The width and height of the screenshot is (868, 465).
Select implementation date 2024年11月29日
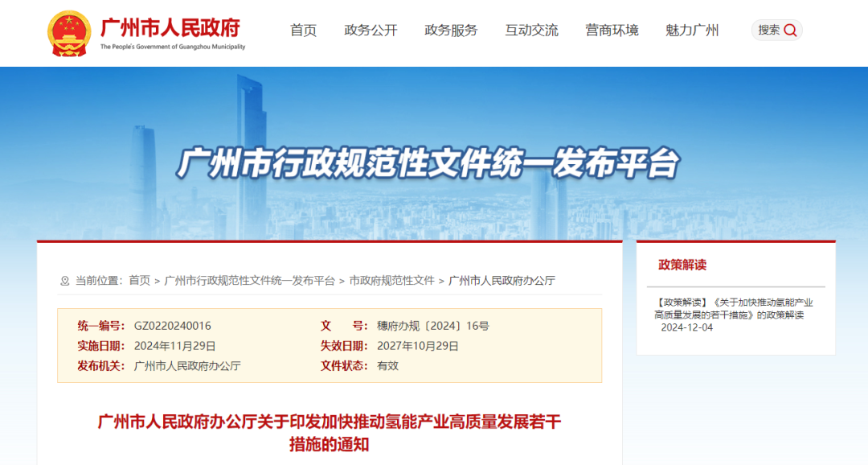(x=175, y=346)
